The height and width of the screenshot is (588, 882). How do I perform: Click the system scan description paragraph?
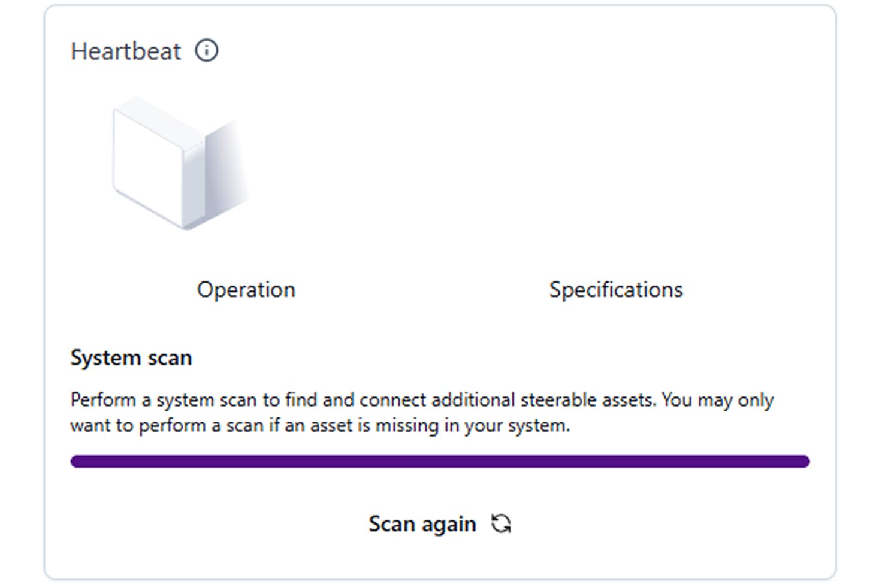click(422, 413)
